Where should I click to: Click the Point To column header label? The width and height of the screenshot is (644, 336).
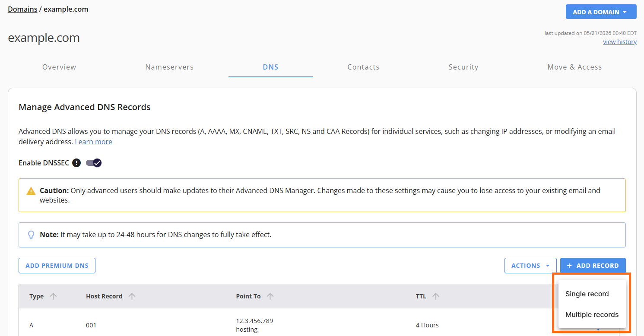tap(248, 296)
